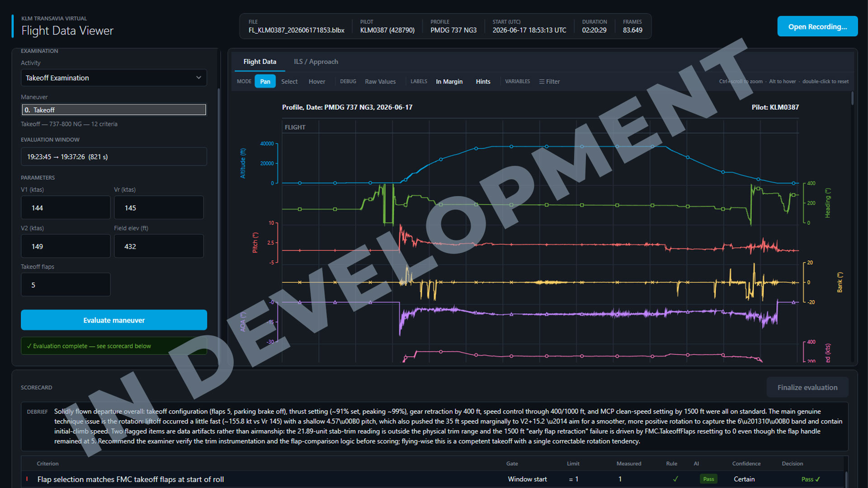Viewport: 868px width, 488px height.
Task: Open the Activity dropdown showing Takeoff Examination
Action: [114, 78]
